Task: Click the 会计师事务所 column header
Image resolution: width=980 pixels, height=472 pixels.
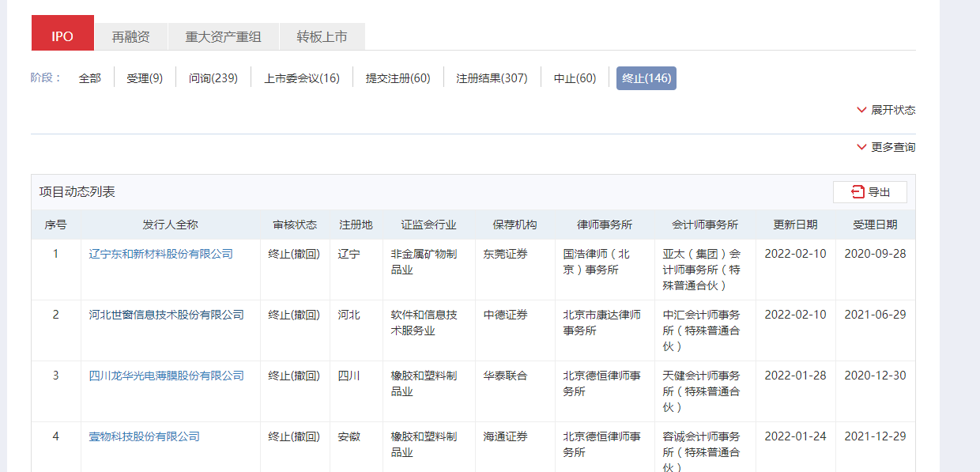Action: tap(705, 225)
